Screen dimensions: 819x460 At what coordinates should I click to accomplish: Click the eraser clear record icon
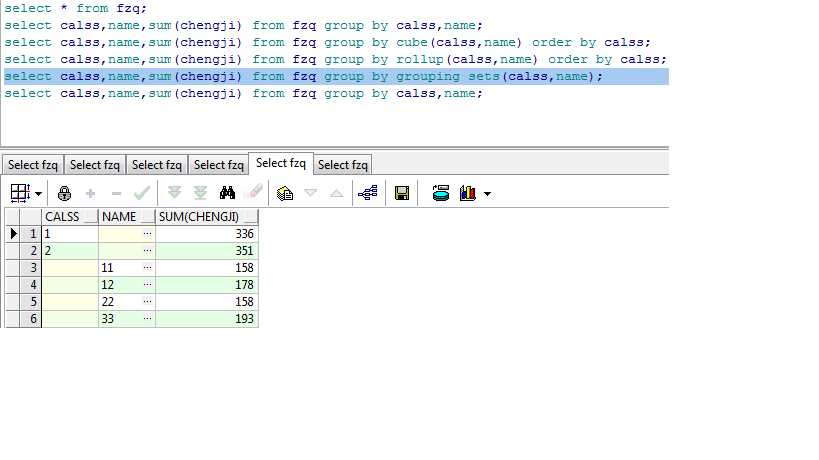pyautogui.click(x=254, y=192)
